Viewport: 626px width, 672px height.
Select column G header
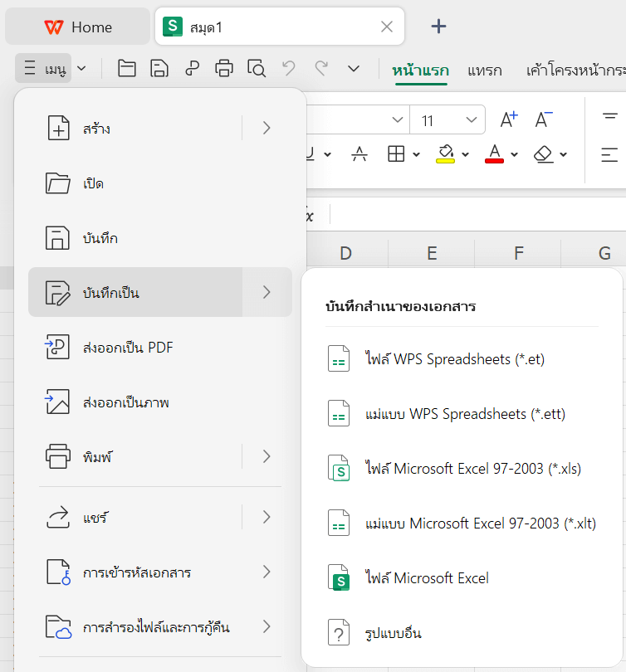[604, 253]
